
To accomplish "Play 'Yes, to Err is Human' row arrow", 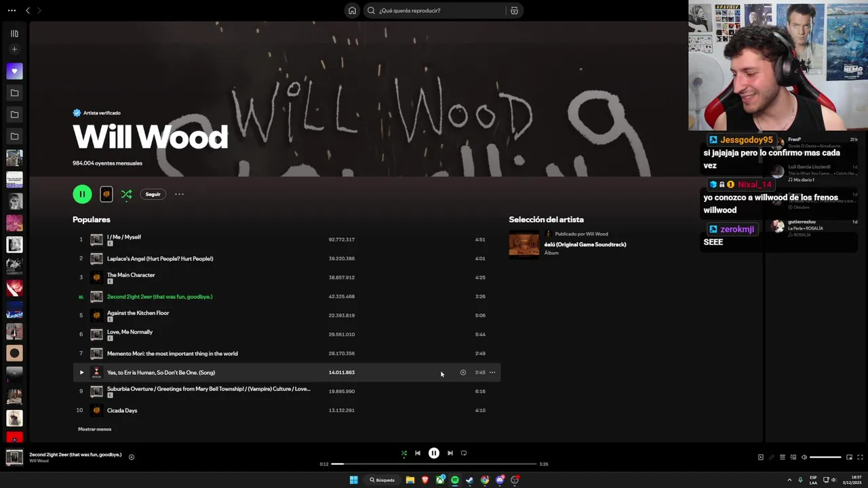I will tap(81, 372).
